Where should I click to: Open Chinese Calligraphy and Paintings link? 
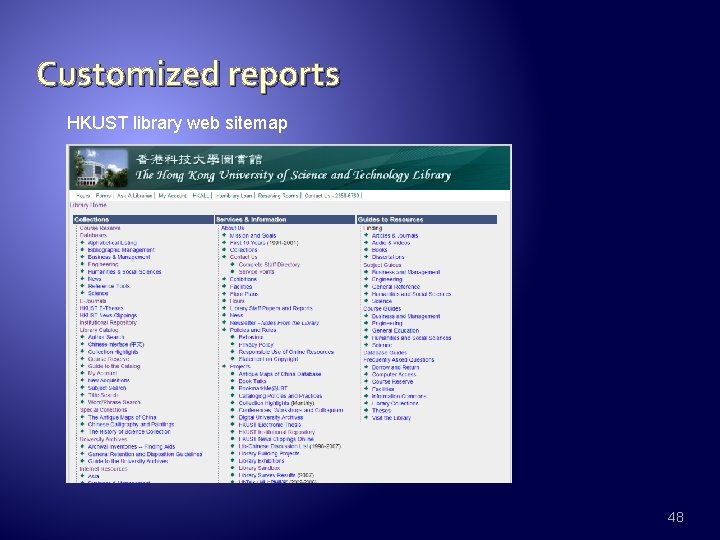[131, 425]
